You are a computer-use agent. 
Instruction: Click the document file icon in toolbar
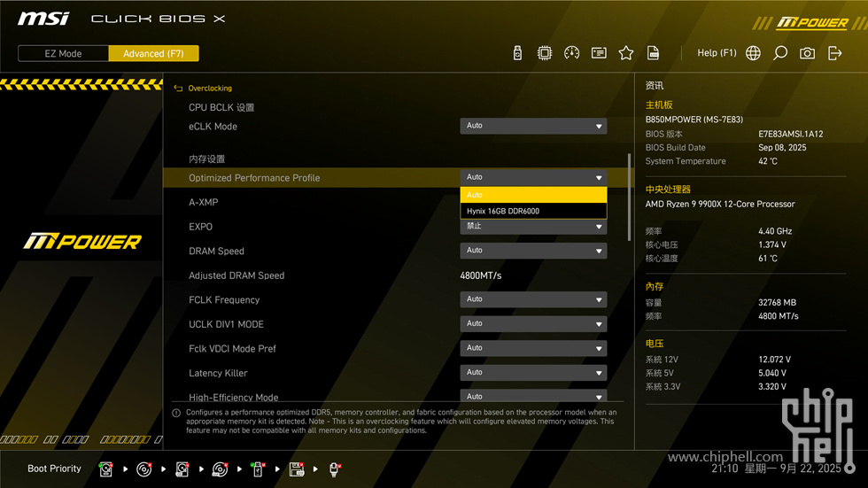653,53
